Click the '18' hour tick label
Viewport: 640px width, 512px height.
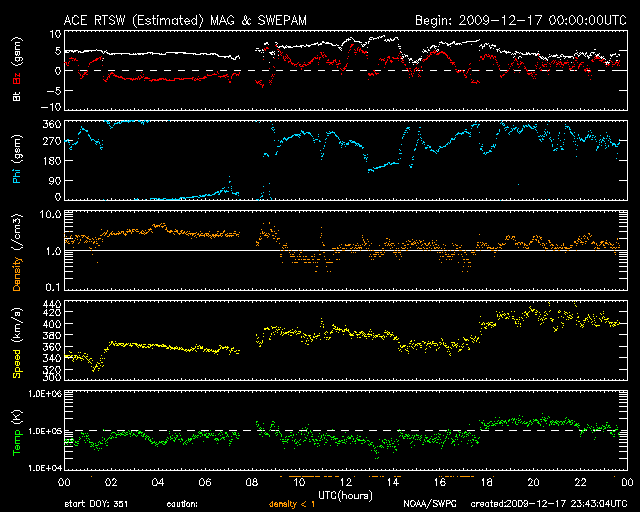point(487,482)
